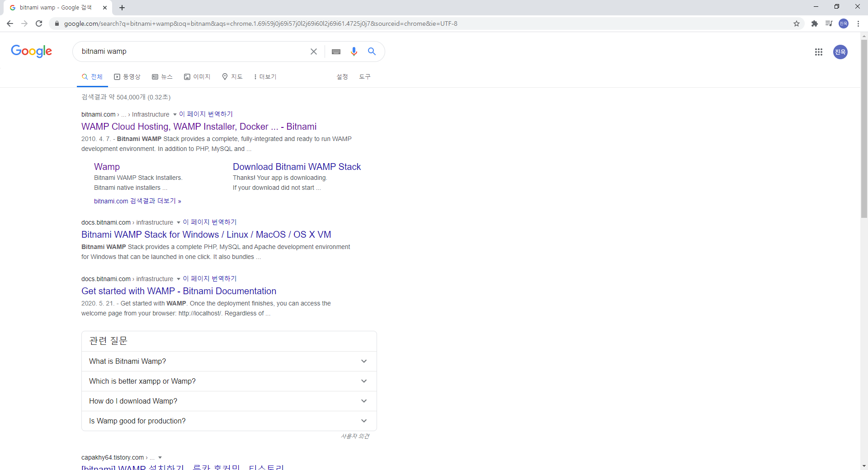
Task: Translate the first bitnami.com result page
Action: pyautogui.click(x=206, y=114)
